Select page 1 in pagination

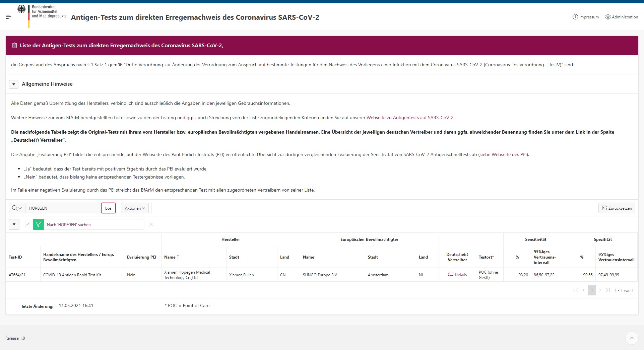click(592, 290)
